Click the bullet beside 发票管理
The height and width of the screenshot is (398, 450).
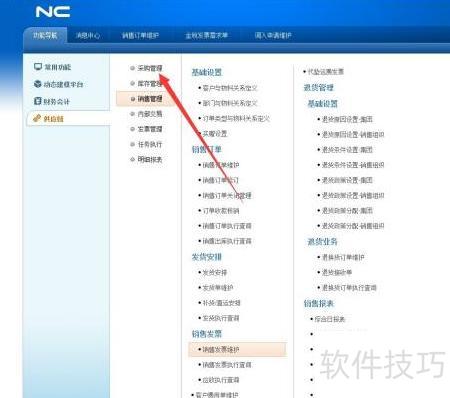[132, 129]
